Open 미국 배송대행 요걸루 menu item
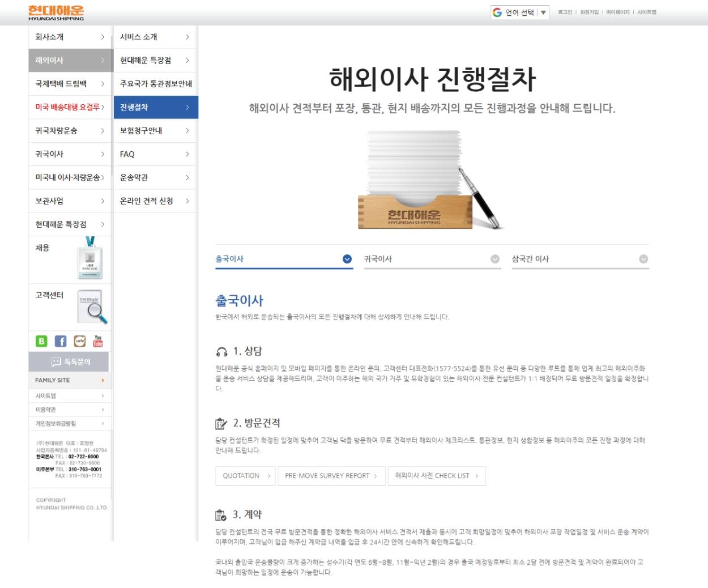The width and height of the screenshot is (708, 588). click(70, 107)
